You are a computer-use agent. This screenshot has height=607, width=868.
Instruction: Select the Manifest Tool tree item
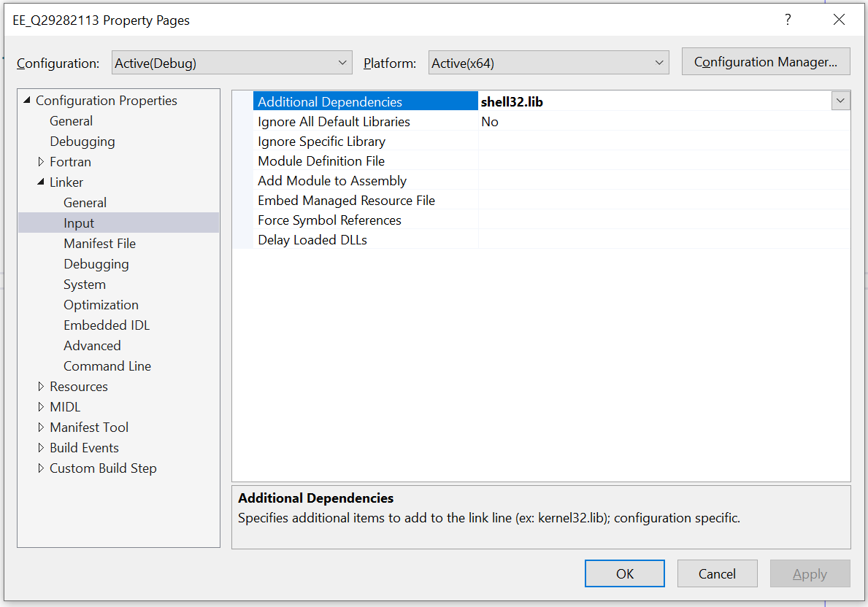click(x=89, y=428)
